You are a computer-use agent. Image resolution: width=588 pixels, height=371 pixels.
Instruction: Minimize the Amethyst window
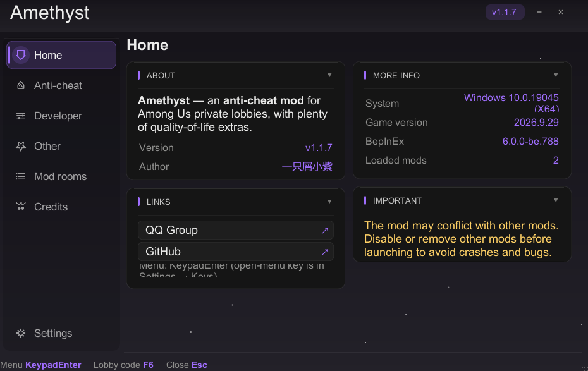(539, 12)
